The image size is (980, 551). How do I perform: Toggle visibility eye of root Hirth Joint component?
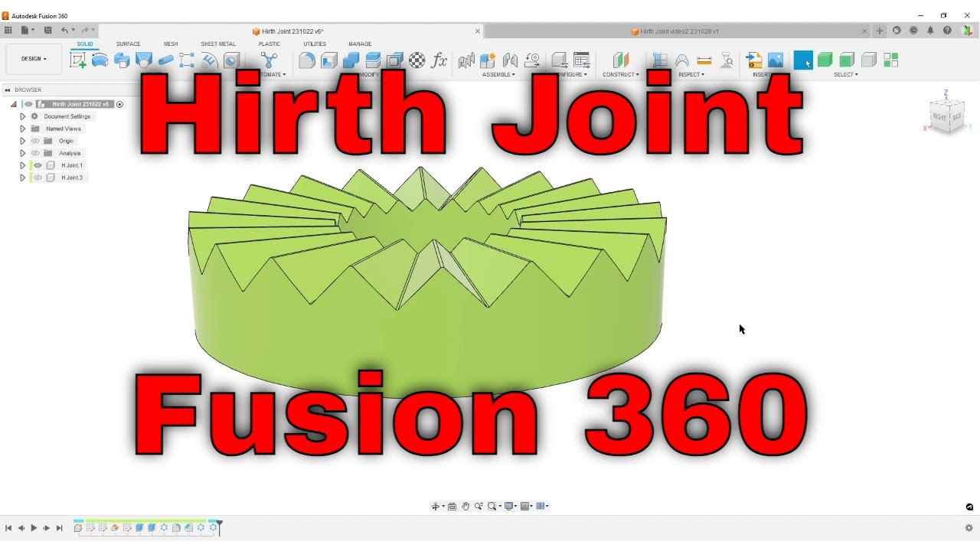tap(28, 104)
